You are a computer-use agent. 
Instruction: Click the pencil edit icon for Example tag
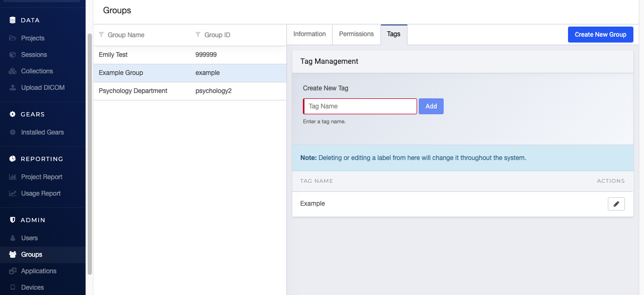click(x=616, y=204)
